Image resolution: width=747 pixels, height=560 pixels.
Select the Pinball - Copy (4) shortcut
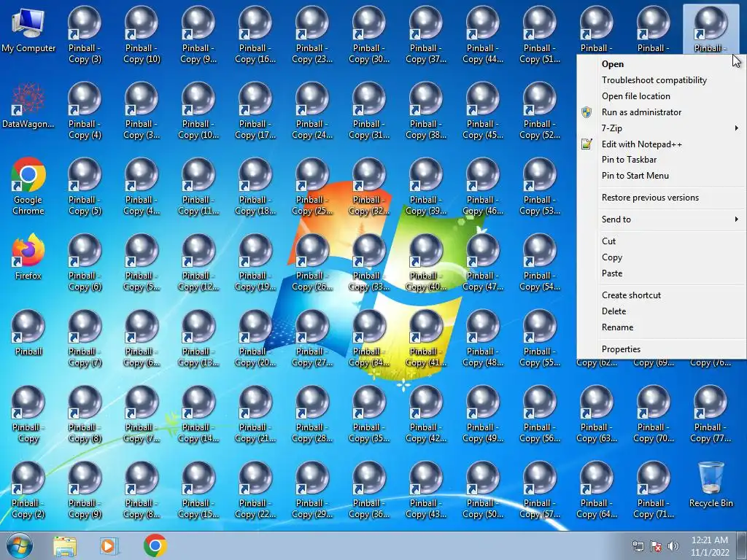85,111
